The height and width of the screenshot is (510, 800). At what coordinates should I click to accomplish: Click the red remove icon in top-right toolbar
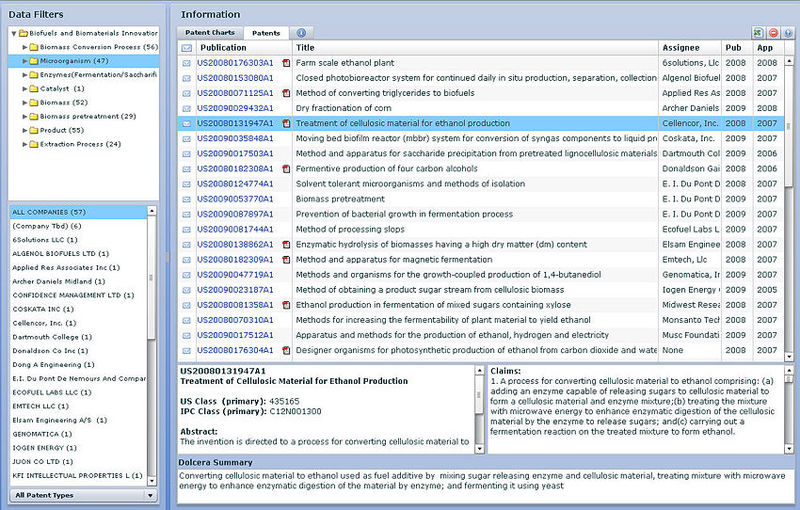[x=774, y=33]
